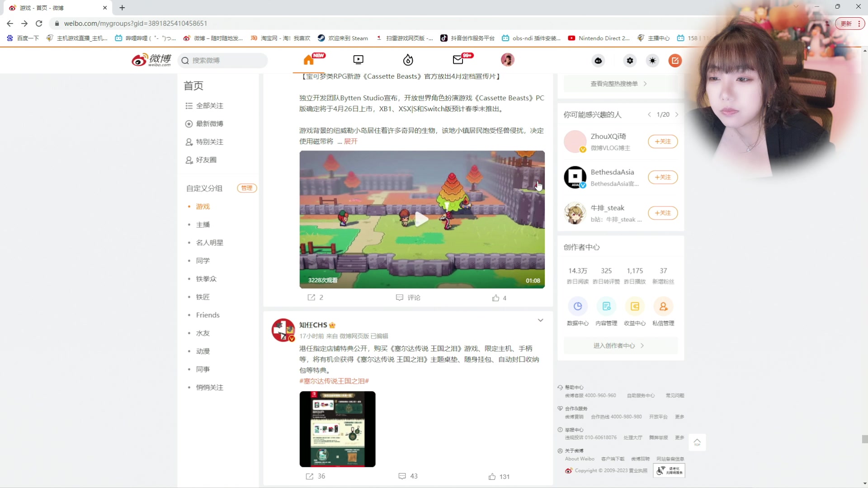Image resolution: width=868 pixels, height=488 pixels.
Task: Open the hot trending flame icon
Action: click(x=408, y=60)
